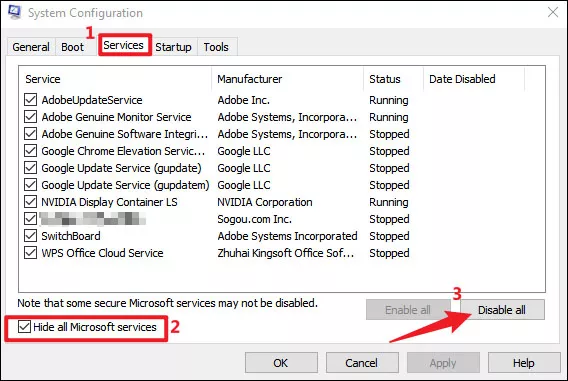Click the Google Update Service (gupdate) name
This screenshot has height=381, width=568.
(121, 168)
